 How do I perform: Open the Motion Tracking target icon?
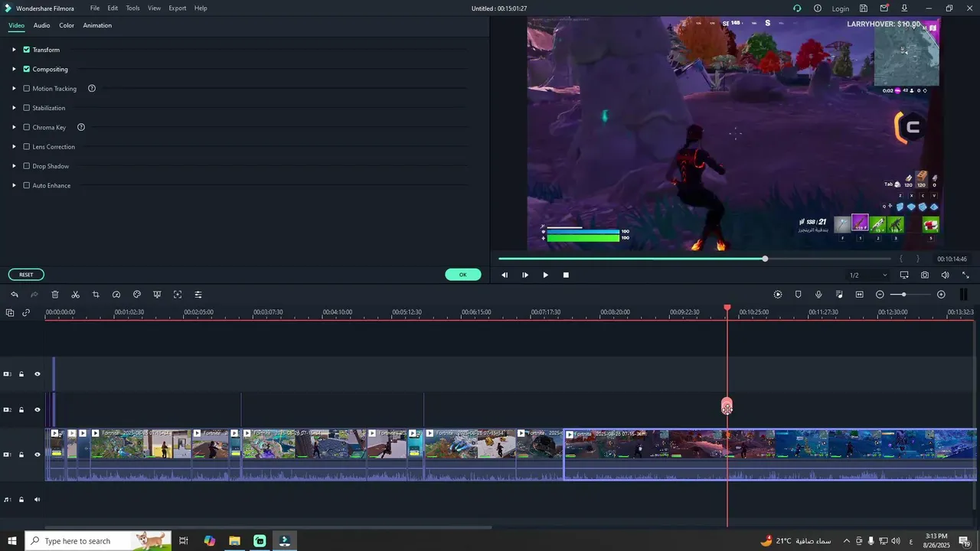click(x=178, y=295)
